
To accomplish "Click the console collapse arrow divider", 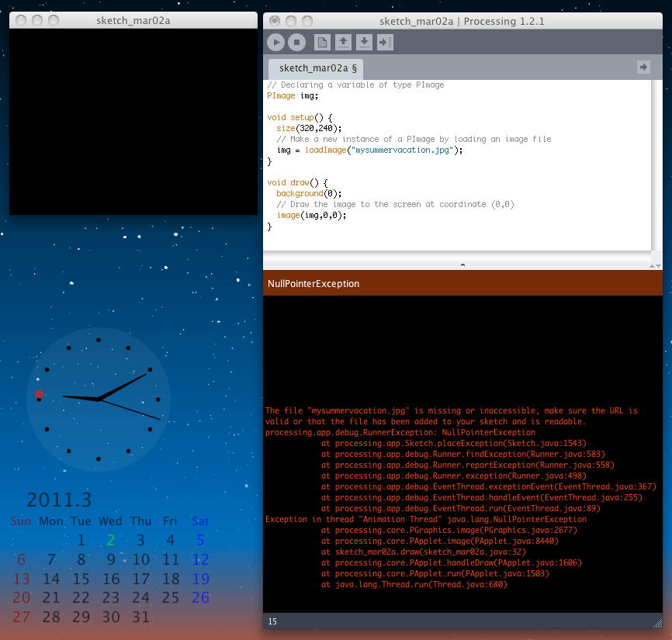I will (x=462, y=265).
